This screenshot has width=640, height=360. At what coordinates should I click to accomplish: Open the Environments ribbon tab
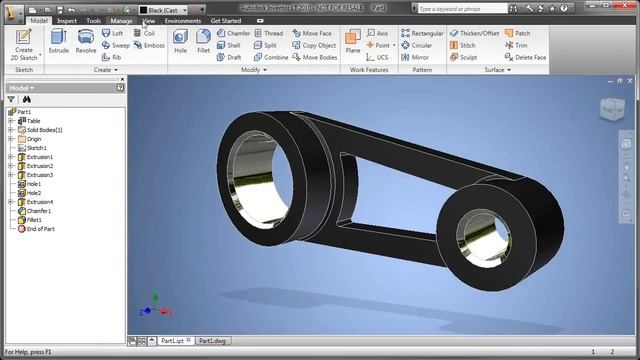183,21
